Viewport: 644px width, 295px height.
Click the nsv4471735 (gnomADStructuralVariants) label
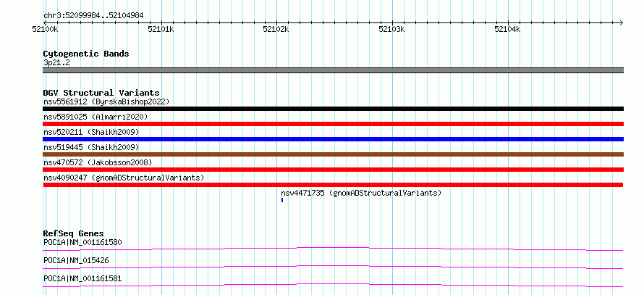361,193
